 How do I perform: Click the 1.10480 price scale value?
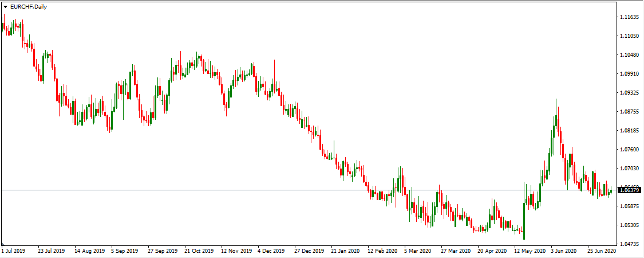click(630, 55)
